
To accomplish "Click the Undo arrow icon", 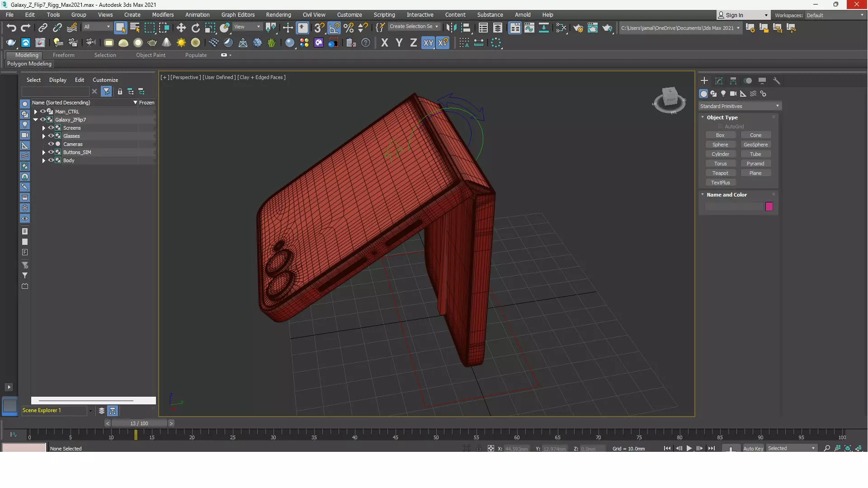I will click(x=11, y=28).
